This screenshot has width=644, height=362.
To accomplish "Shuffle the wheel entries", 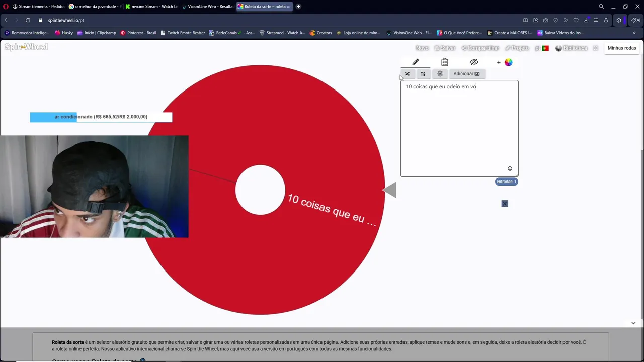I will point(407,74).
